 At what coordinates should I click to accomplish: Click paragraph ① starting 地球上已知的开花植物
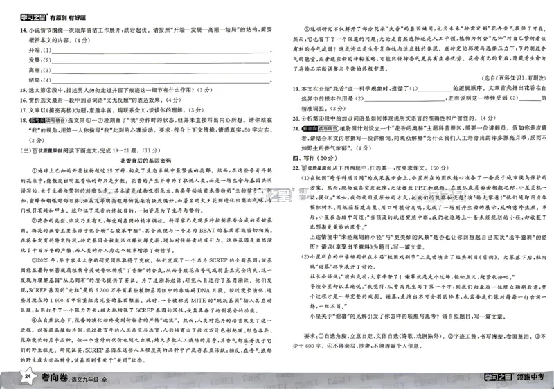point(146,190)
